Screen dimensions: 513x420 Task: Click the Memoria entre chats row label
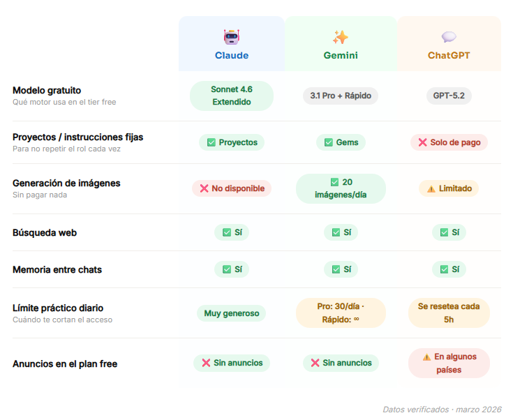pyautogui.click(x=57, y=269)
